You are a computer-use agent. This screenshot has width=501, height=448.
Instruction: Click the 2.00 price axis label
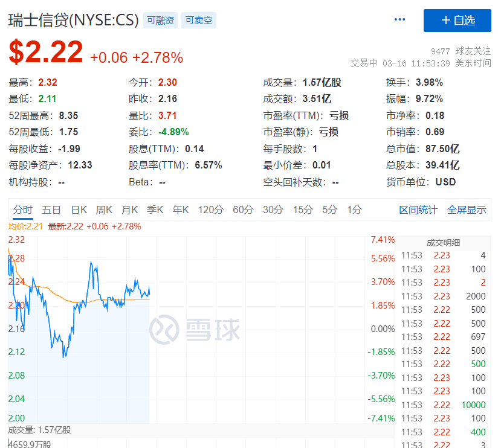16,418
